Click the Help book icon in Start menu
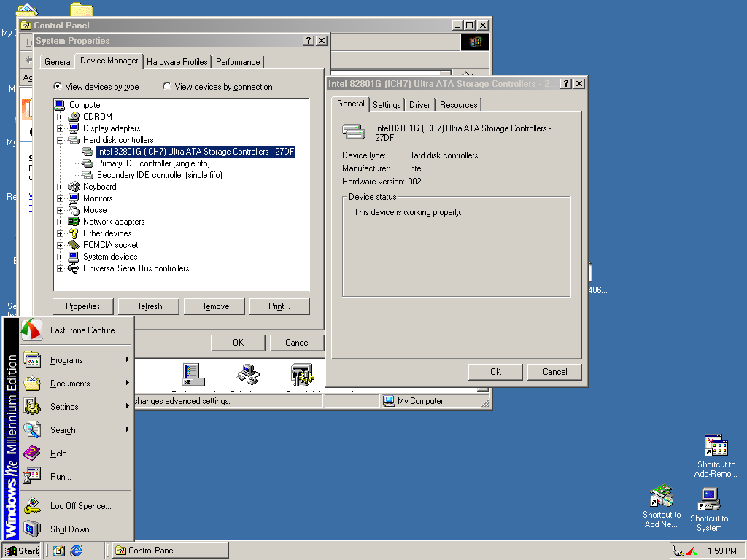Viewport: 747px width, 560px height. coord(32,453)
